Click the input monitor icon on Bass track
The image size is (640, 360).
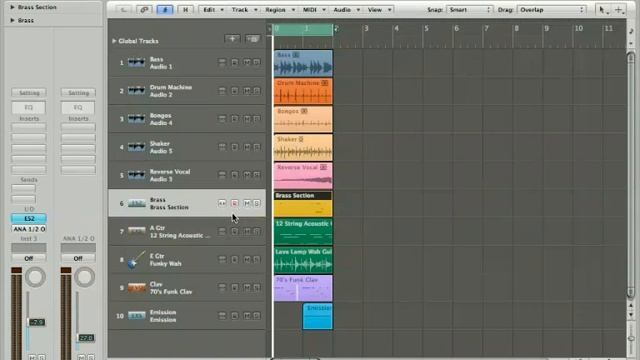pyautogui.click(x=222, y=62)
